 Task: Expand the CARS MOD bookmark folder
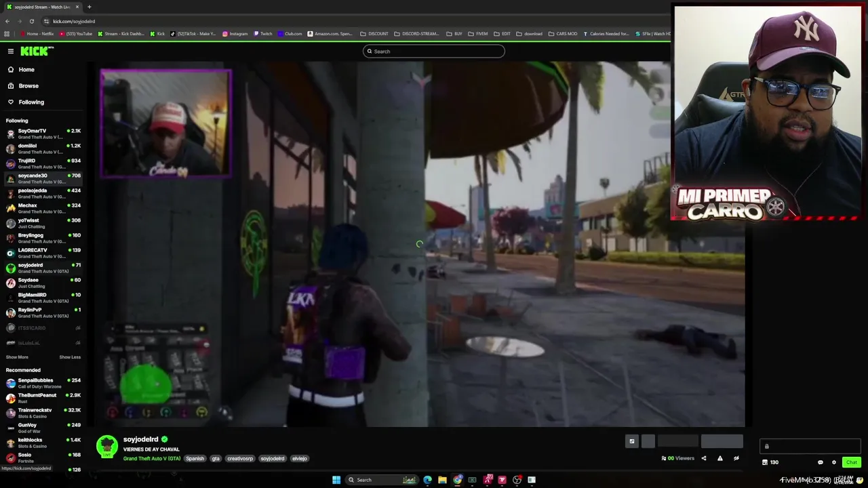(x=563, y=33)
